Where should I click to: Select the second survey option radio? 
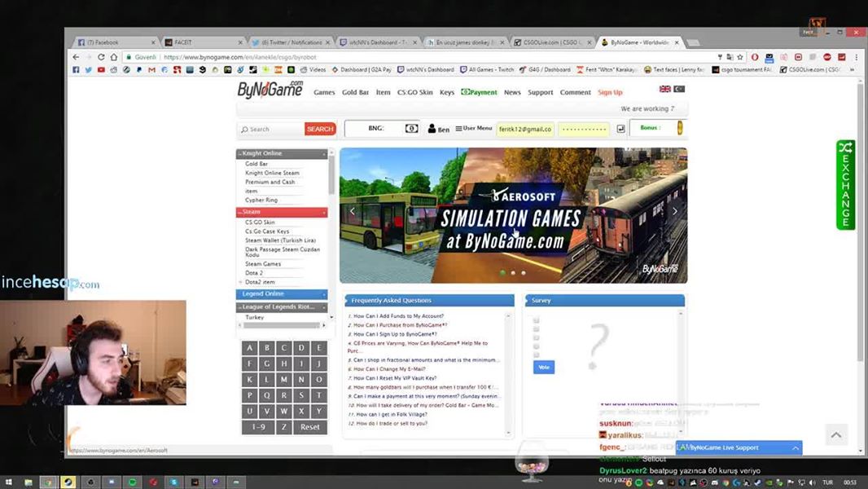tap(536, 329)
